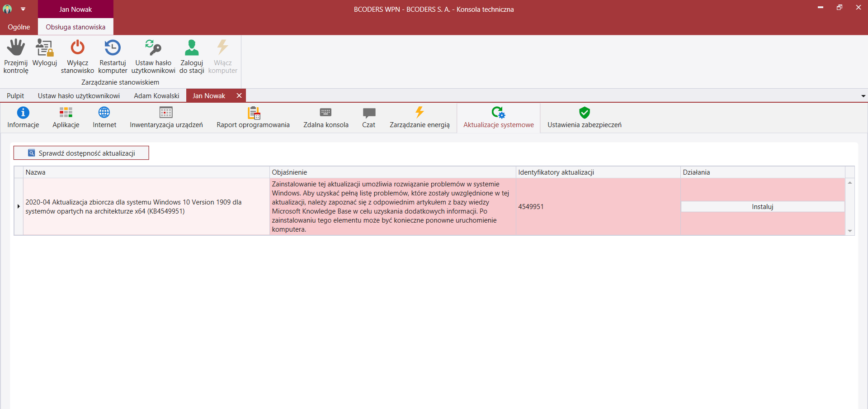
Task: Click the Jan Nowak title bar context tab
Action: point(75,9)
